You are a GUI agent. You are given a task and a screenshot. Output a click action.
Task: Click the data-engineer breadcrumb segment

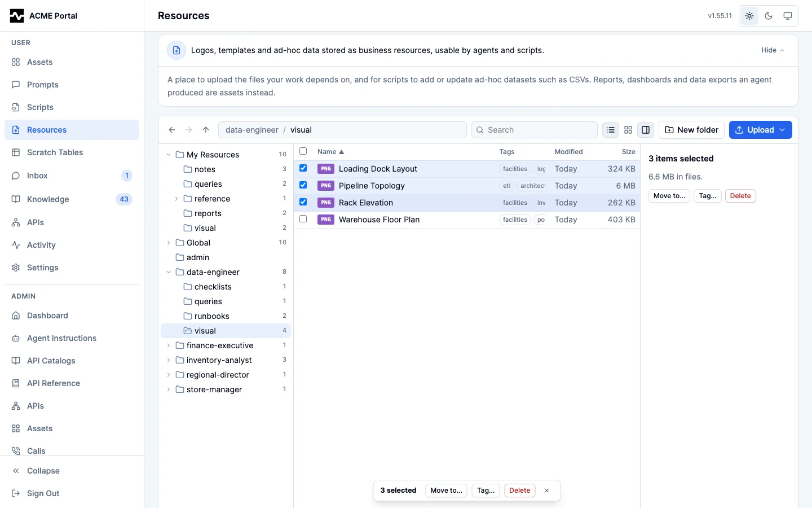coord(252,130)
